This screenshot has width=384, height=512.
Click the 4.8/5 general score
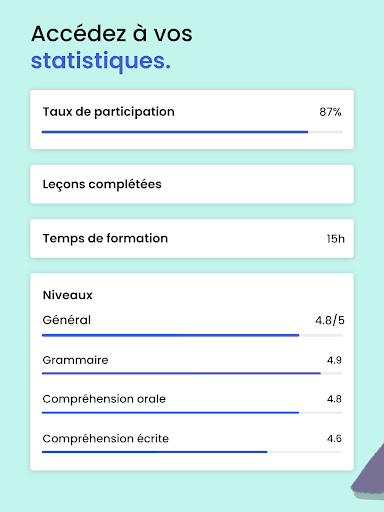330,320
